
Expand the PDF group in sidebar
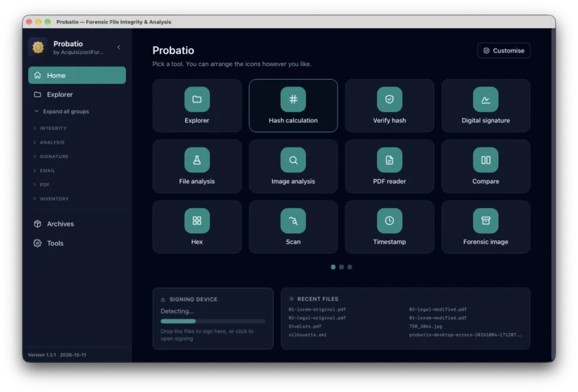pos(41,185)
